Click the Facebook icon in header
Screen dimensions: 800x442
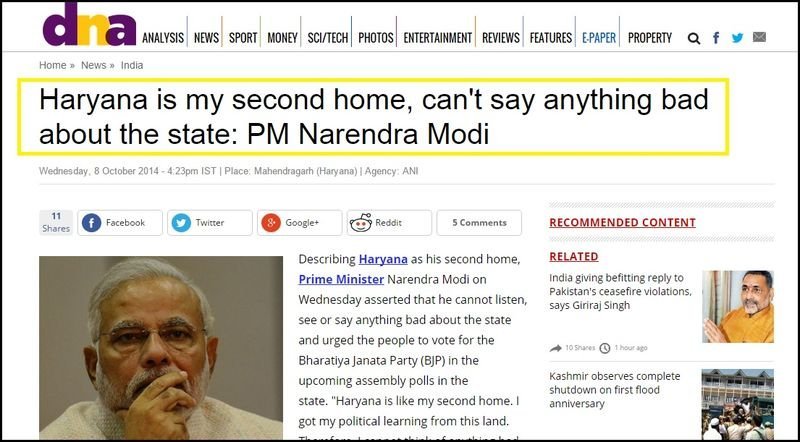[x=716, y=37]
